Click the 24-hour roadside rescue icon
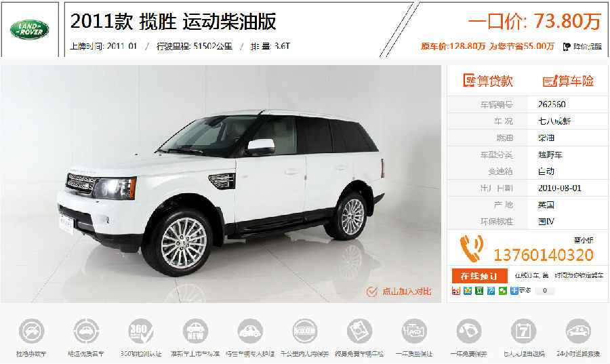This screenshot has height=364, width=610. click(578, 331)
